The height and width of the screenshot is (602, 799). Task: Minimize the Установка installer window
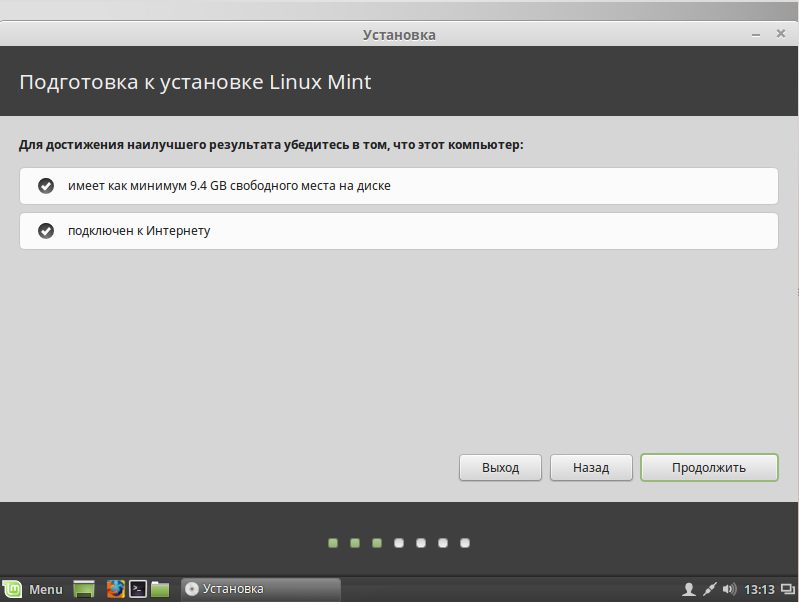click(756, 34)
